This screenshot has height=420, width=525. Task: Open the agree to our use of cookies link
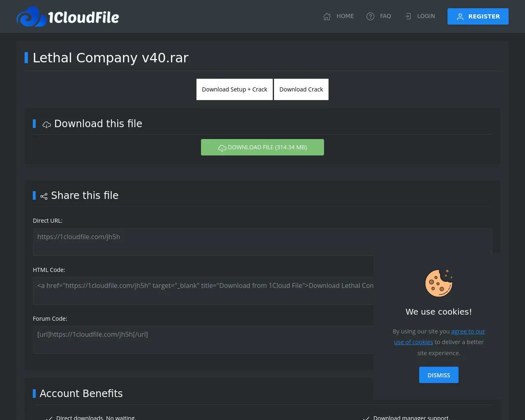[x=468, y=331]
